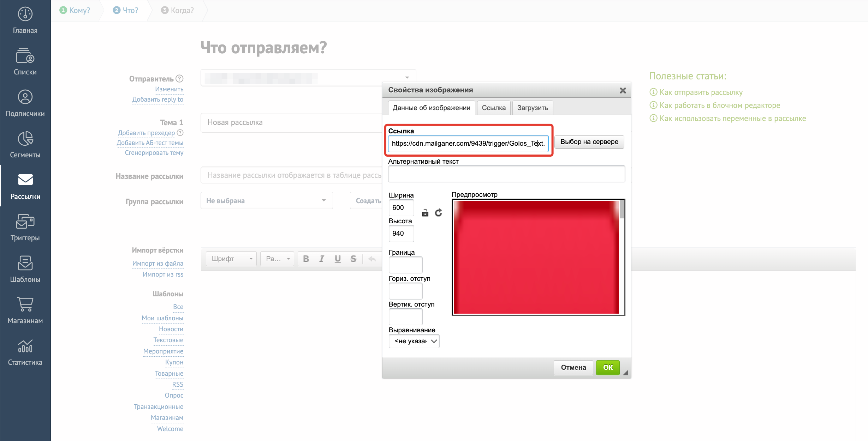Switch to Данные об изображении tab
This screenshot has width=868, height=441.
click(432, 108)
